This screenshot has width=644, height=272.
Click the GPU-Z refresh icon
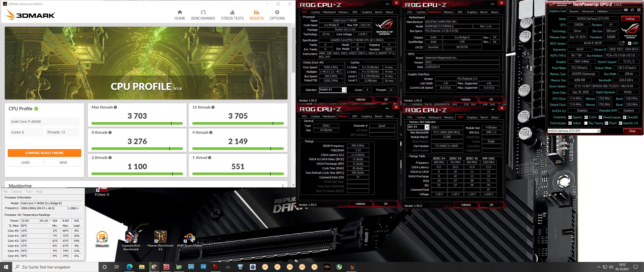[632, 10]
